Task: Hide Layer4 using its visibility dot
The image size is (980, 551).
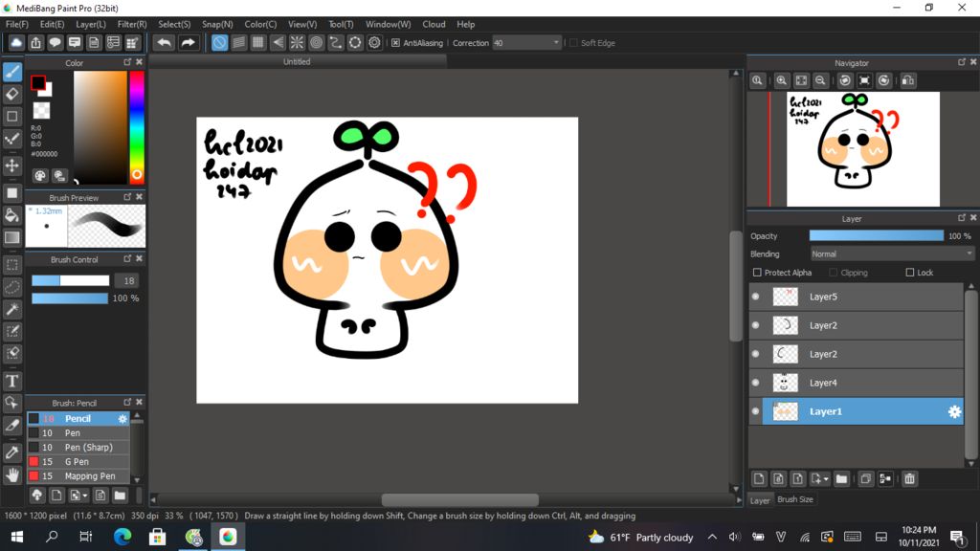Action: click(x=756, y=383)
